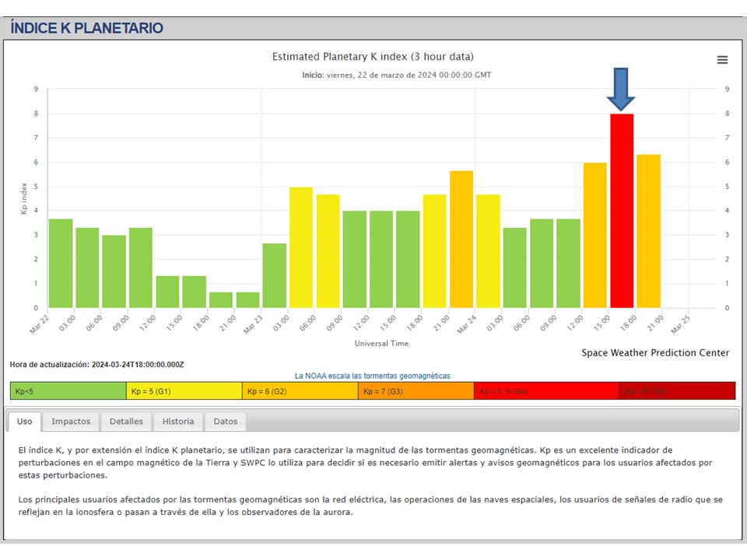Image resolution: width=747 pixels, height=560 pixels.
Task: Select the orange Kp = 7 (G3) swatch
Action: [416, 391]
